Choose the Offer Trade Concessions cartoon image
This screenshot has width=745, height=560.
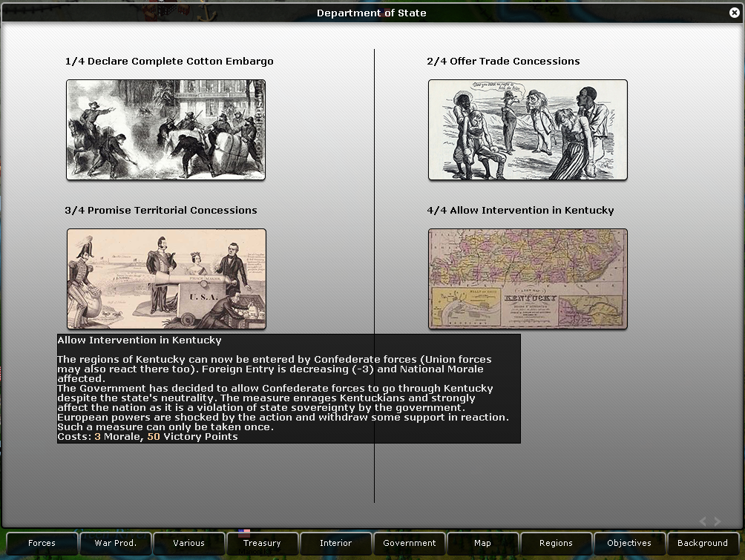(x=528, y=130)
